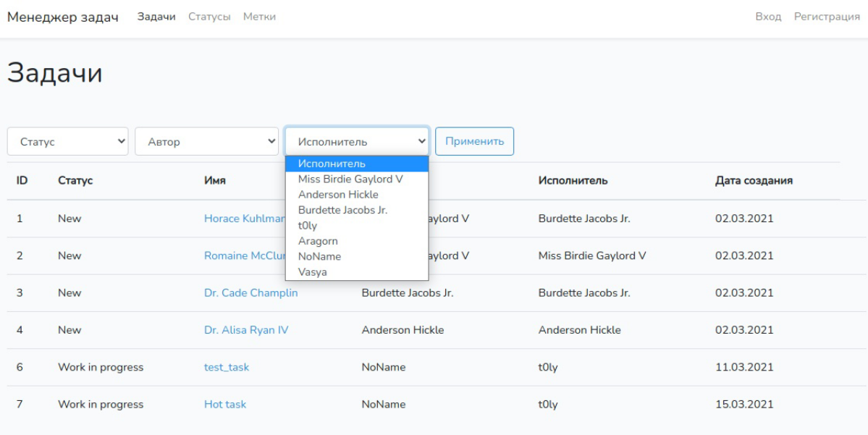The image size is (868, 435).
Task: Open the Вход login link
Action: point(768,17)
